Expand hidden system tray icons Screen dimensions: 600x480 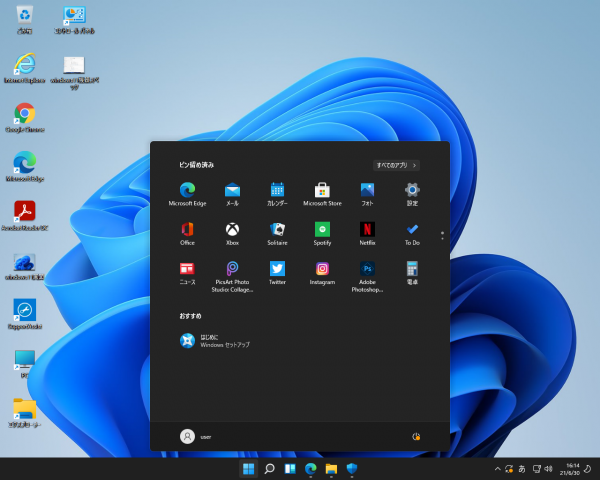[497, 469]
